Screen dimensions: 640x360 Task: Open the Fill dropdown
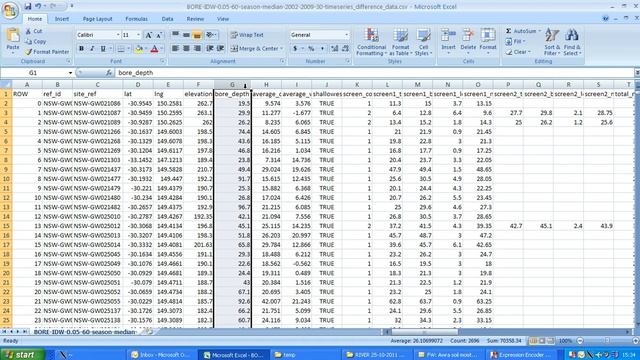click(516, 41)
